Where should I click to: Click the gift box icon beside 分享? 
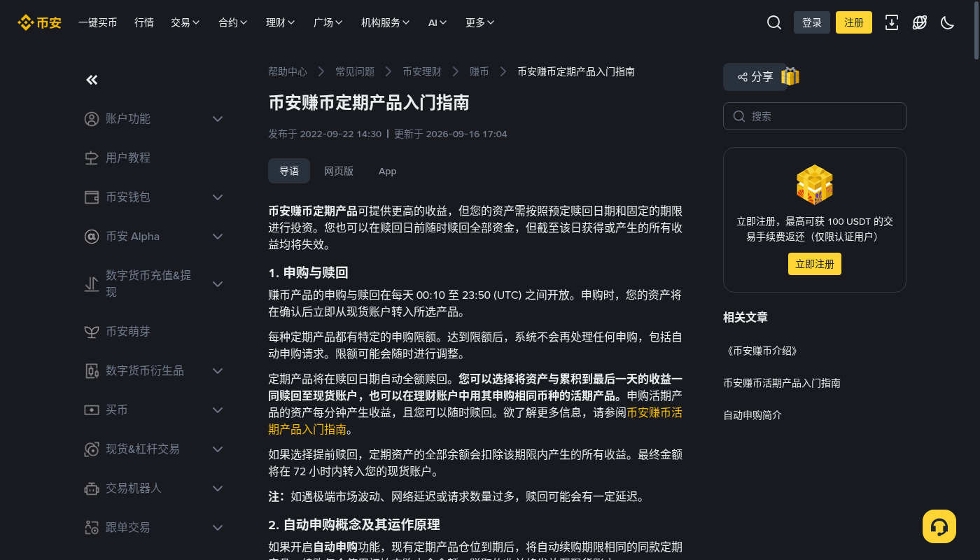point(790,76)
